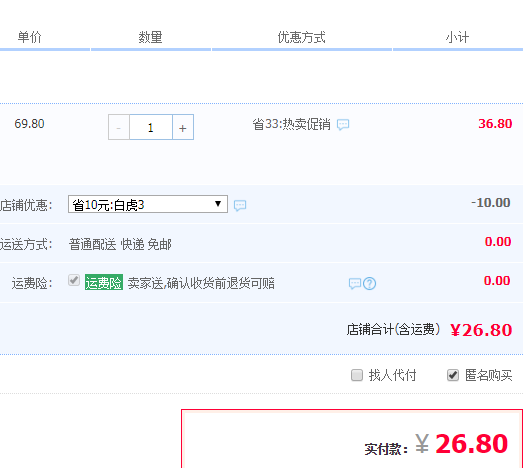Click the green 运费险 badge
Image resolution: width=532 pixels, height=468 pixels.
click(104, 282)
